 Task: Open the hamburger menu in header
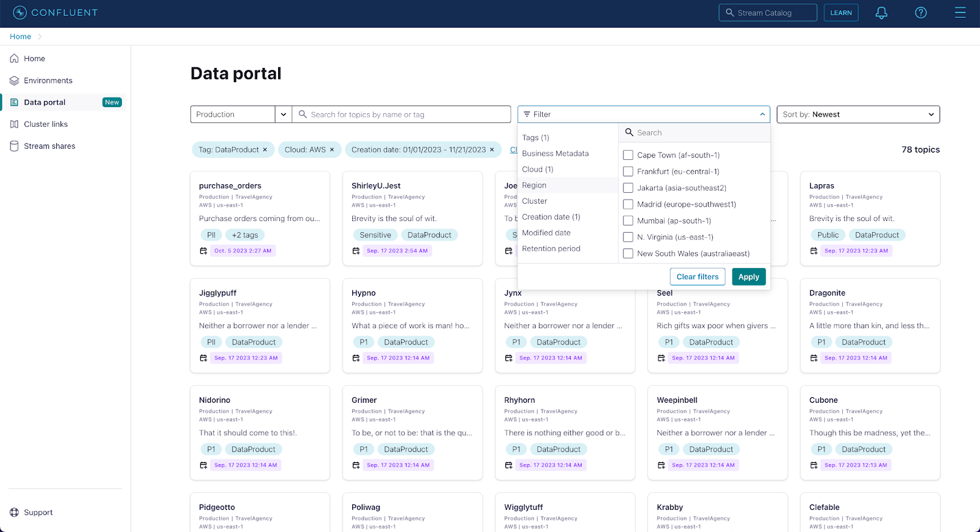[x=960, y=13]
